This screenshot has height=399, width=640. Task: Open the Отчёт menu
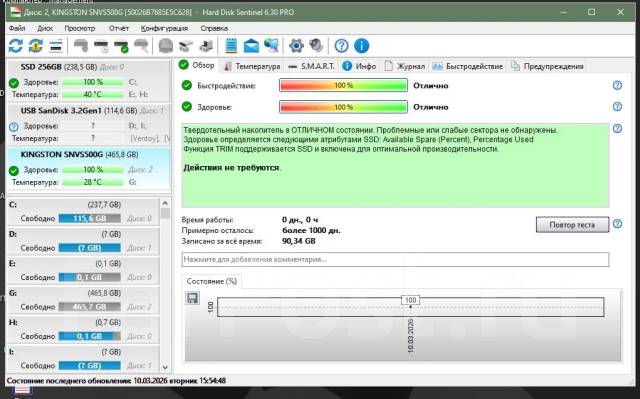119,28
